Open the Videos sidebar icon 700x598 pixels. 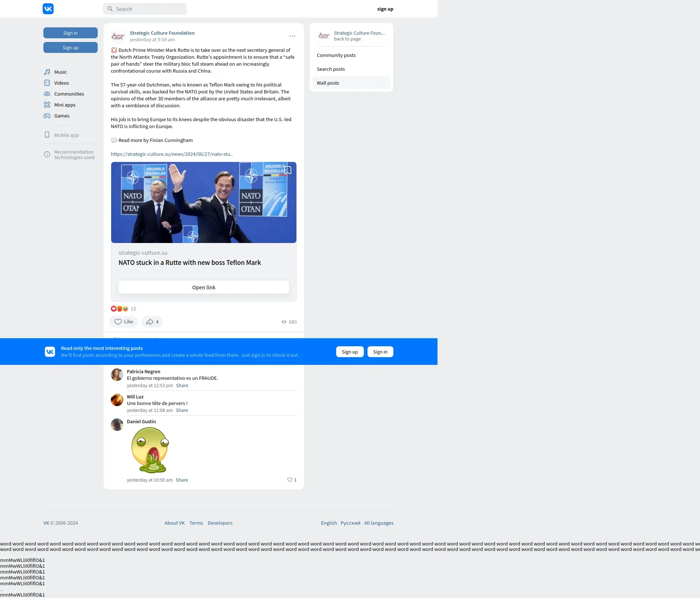pos(47,83)
